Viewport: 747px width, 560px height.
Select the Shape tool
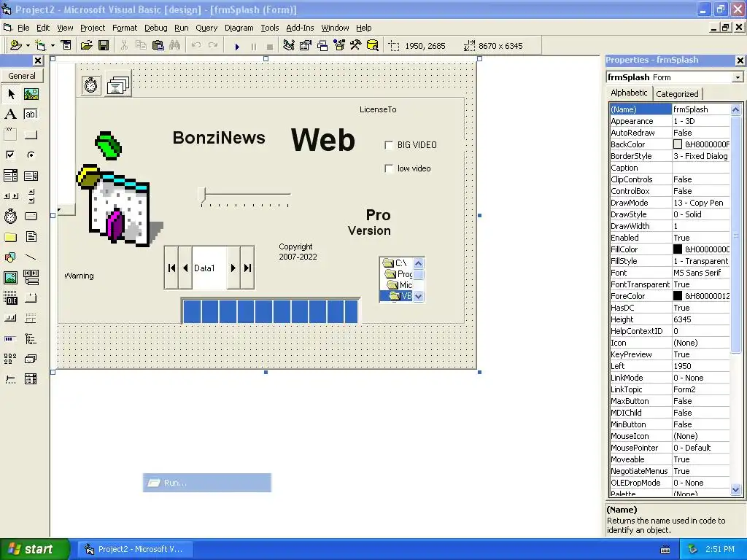10,257
